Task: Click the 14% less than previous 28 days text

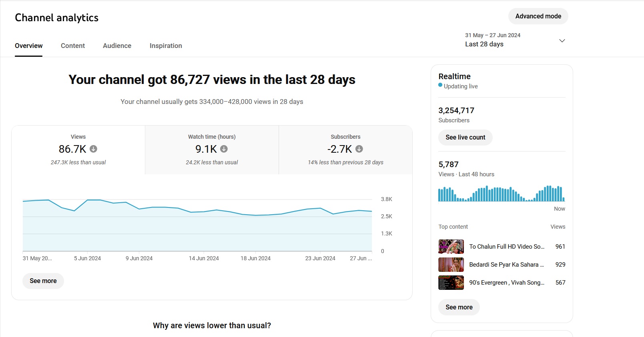Action: coord(345,162)
